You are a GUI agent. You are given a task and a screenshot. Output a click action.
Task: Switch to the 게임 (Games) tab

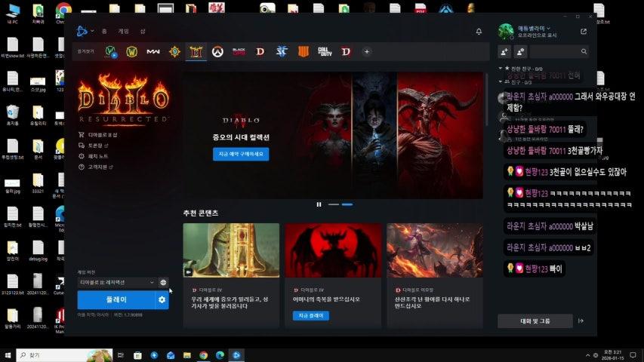pos(123,31)
